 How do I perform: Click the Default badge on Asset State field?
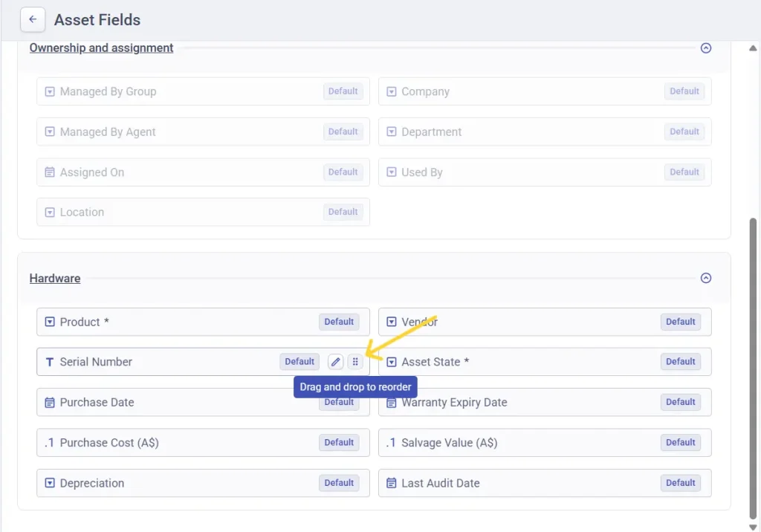(680, 361)
